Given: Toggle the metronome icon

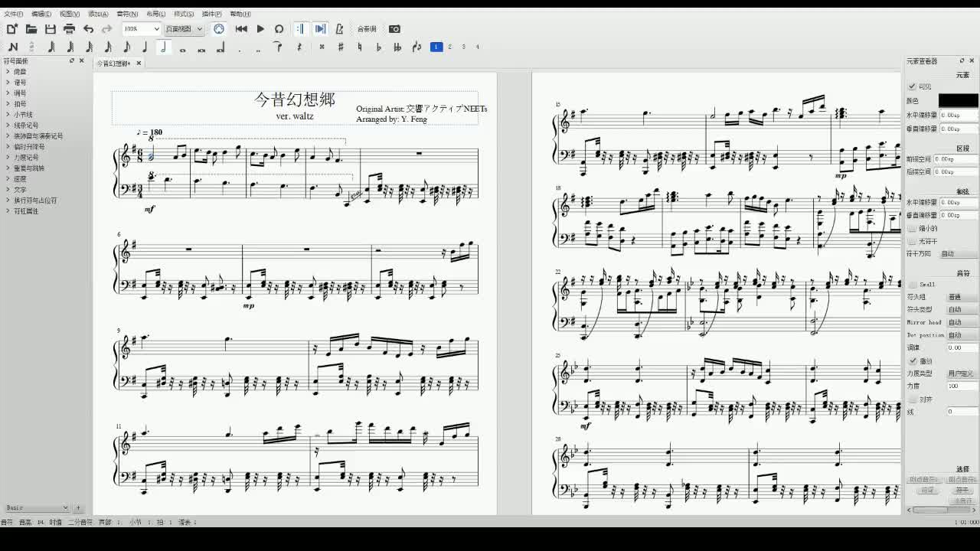Looking at the screenshot, I should pos(339,29).
